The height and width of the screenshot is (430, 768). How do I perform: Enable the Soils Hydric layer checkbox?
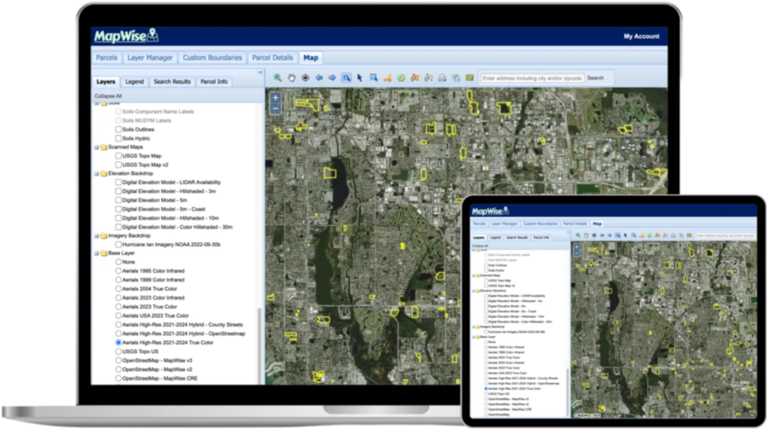click(x=118, y=138)
